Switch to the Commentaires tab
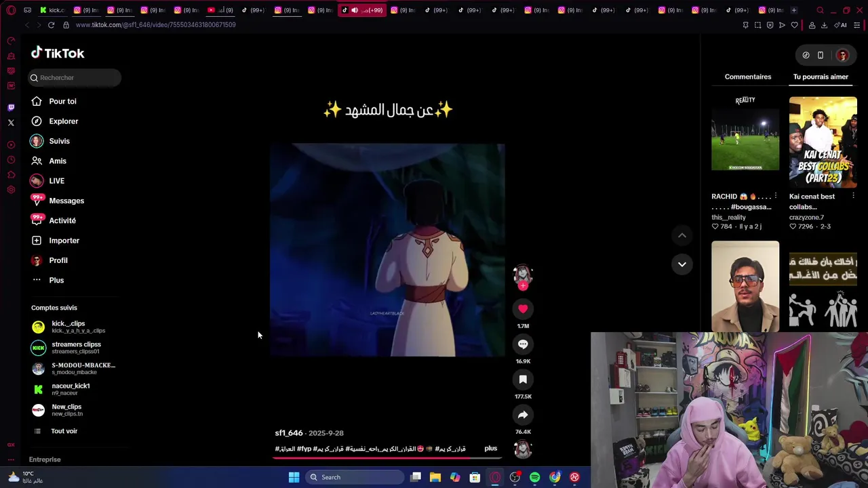The height and width of the screenshot is (488, 868). [748, 77]
